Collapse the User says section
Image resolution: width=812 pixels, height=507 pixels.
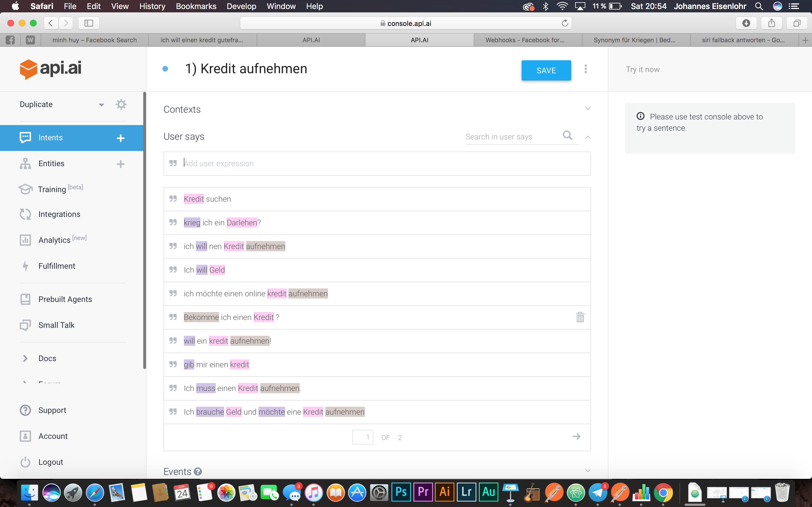[587, 137]
